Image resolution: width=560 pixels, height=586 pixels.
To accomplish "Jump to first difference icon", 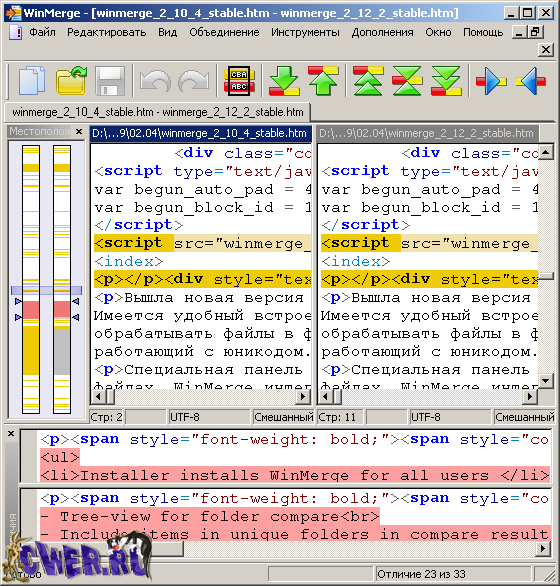I will click(368, 80).
